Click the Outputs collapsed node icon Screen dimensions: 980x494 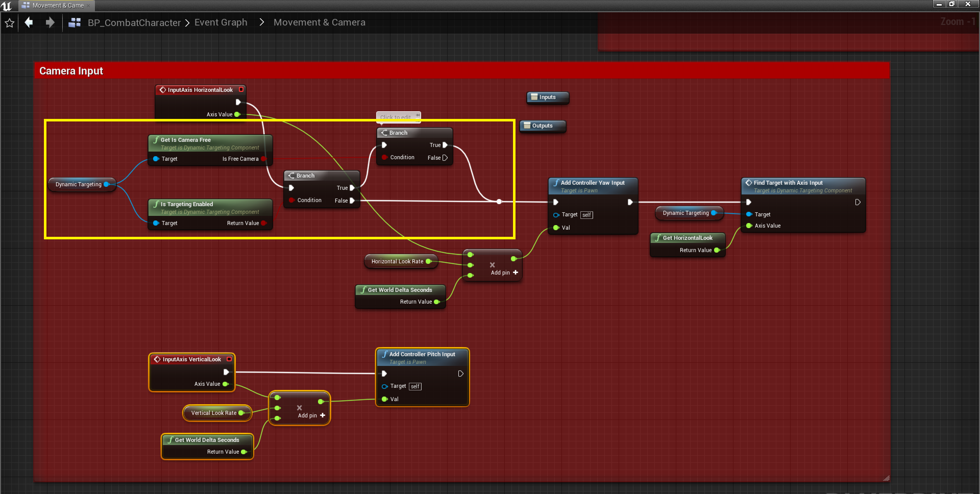[527, 126]
